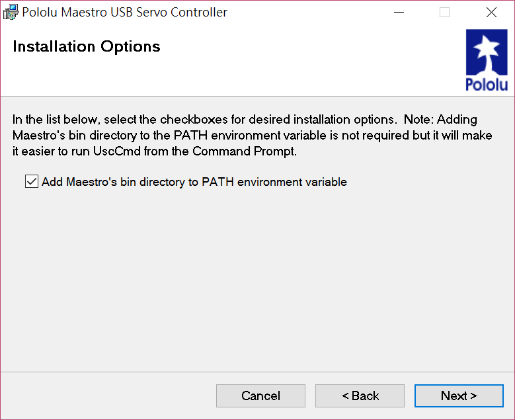Click the empty grey area below the checkbox
Viewport: 515px width, 420px height.
(258, 279)
